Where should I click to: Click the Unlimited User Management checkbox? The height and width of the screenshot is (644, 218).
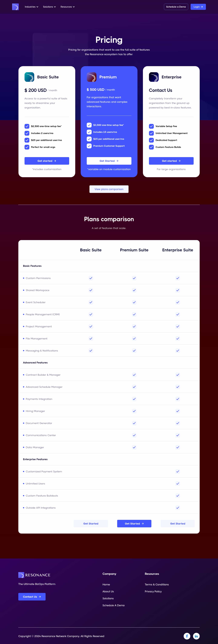(x=151, y=133)
